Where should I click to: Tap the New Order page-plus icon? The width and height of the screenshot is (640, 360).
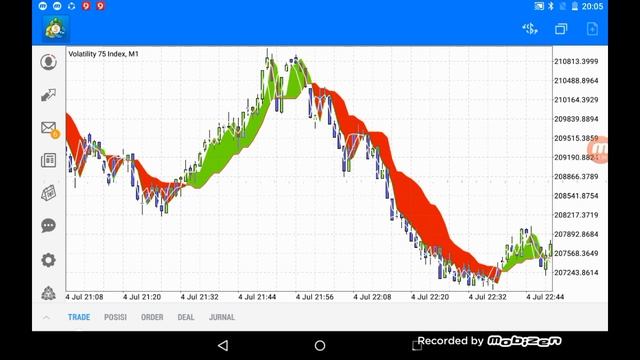coord(592,29)
